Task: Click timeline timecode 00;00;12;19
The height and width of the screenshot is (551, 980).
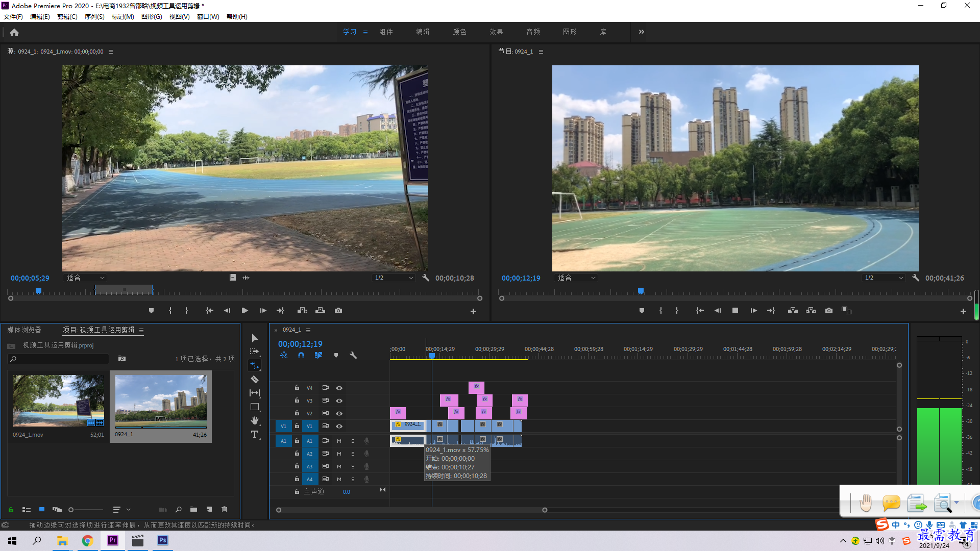Action: point(300,344)
